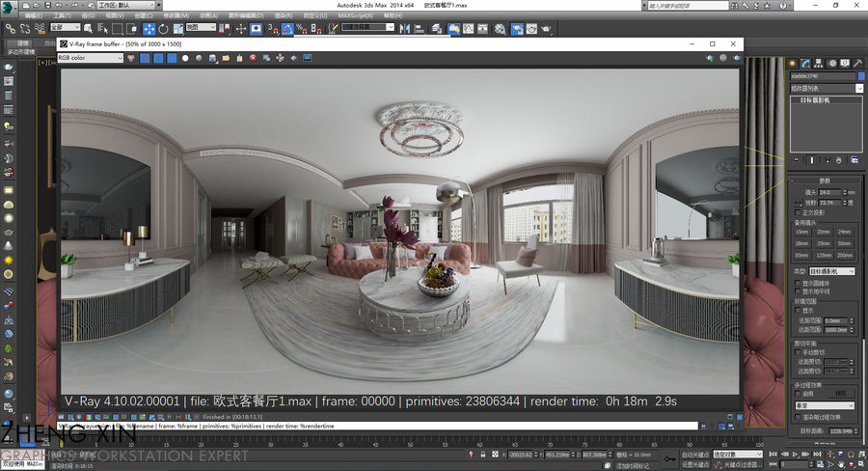Open Hierarchy panel tab icon
The image size is (868, 471).
(x=818, y=63)
